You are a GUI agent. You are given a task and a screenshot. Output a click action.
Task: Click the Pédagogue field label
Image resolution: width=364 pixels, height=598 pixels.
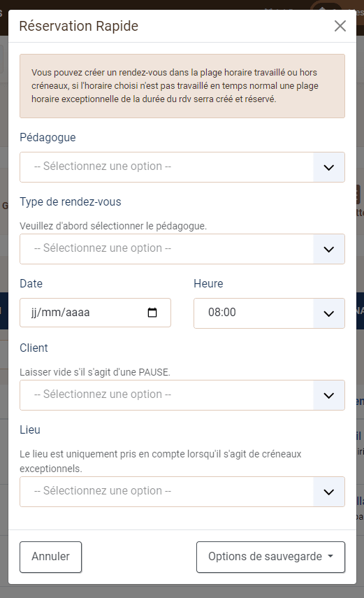pyautogui.click(x=48, y=137)
